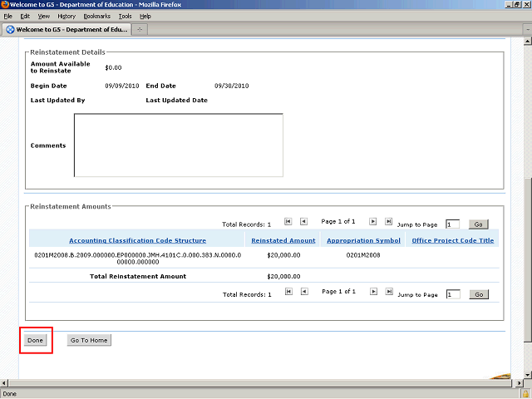Screen dimensions: 532x399
Task: Click next page arrow in top pager
Action: pos(373,222)
